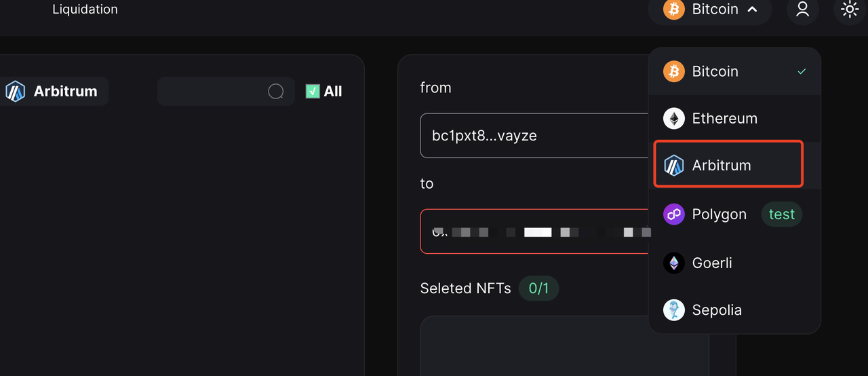Click the search magnifier icon
Viewport: 868px width, 376px height.
pos(276,91)
